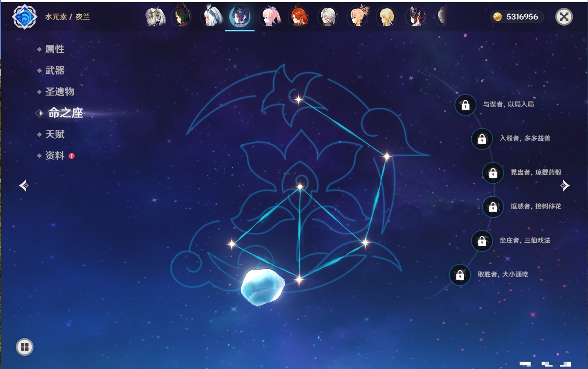The width and height of the screenshot is (588, 369).
Task: Click the gold Mora coin icon
Action: click(498, 17)
